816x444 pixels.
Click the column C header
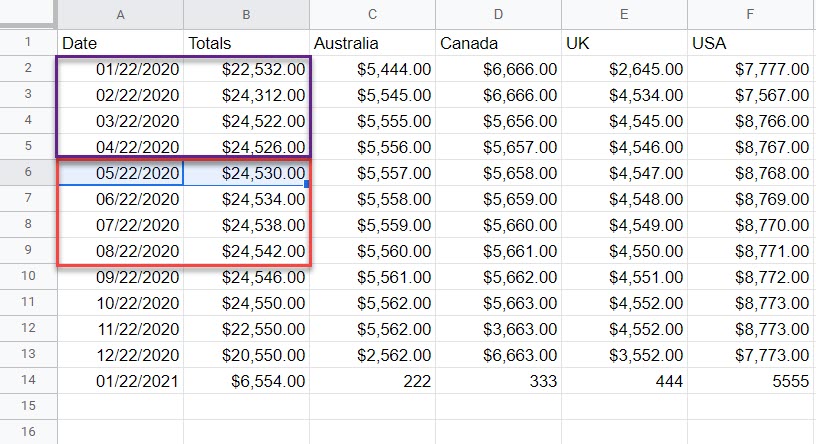point(372,15)
